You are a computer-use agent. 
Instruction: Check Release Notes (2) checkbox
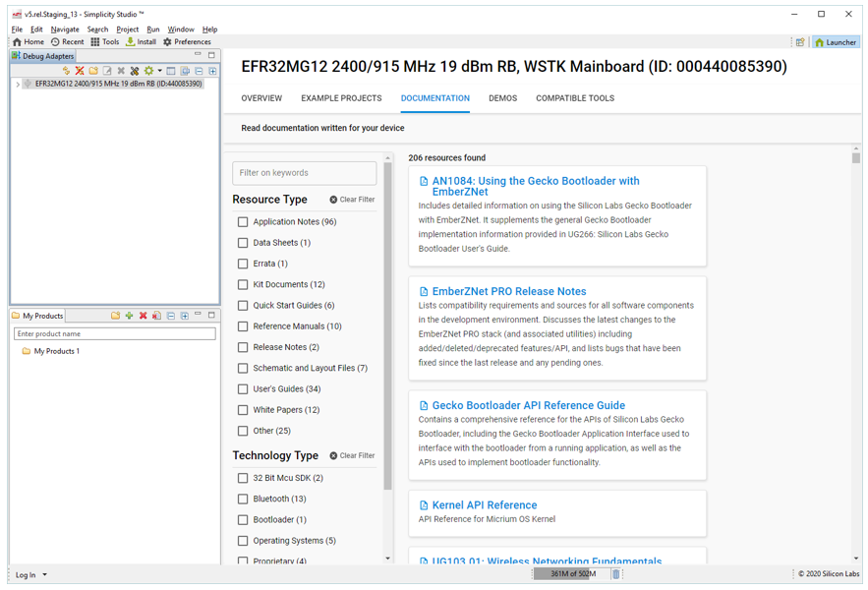click(243, 347)
